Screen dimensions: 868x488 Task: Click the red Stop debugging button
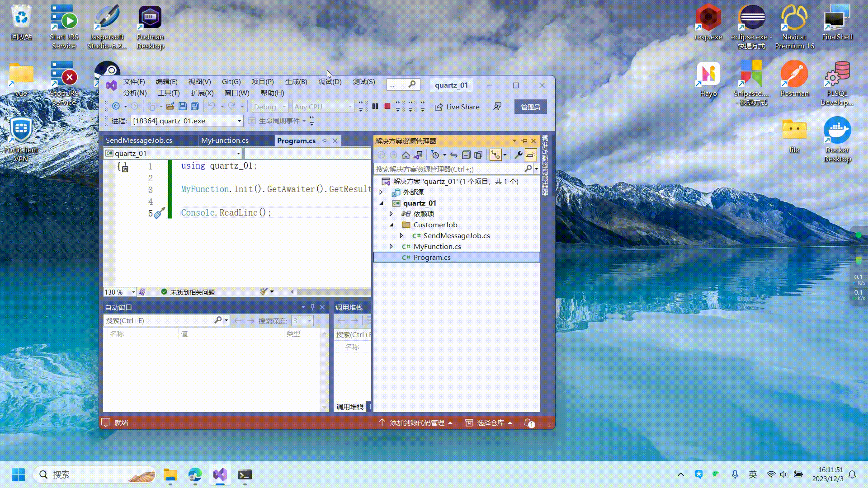(387, 107)
